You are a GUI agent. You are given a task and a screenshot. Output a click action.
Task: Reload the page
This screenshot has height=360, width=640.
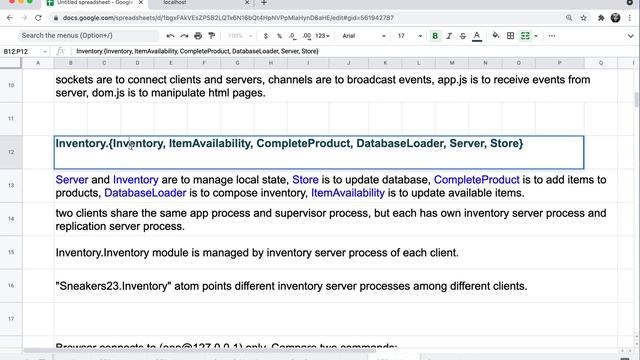38,18
